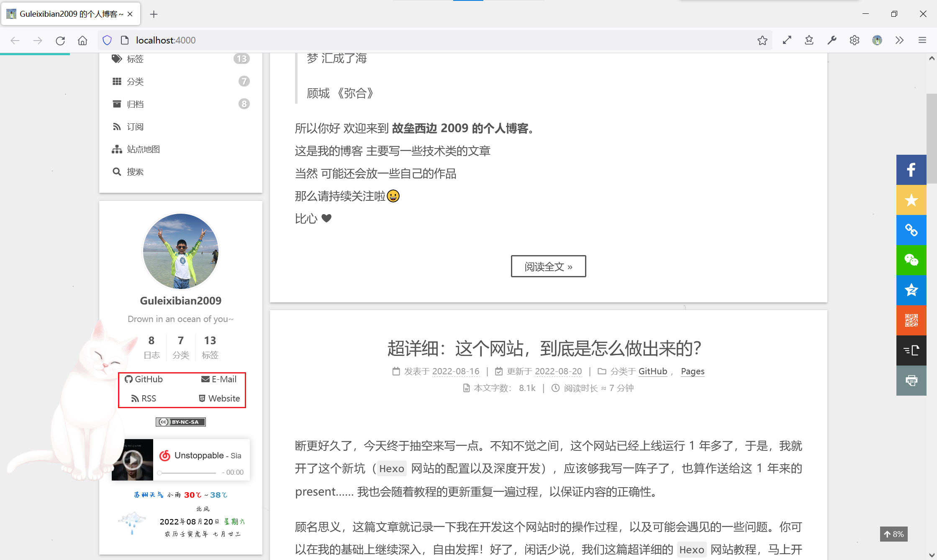Click the 8% back-to-top button
This screenshot has height=560, width=937.
(893, 534)
